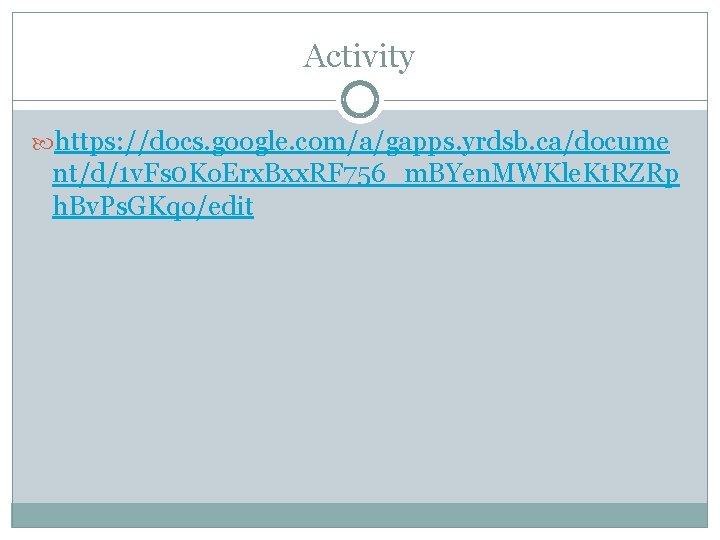The image size is (720, 540).
Task: Click the white header area left of the title
Action: coord(156,55)
